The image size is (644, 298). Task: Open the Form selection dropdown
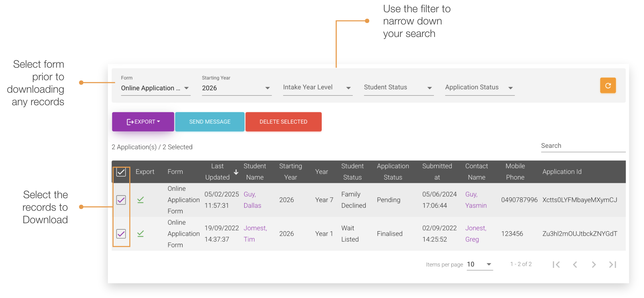[155, 88]
